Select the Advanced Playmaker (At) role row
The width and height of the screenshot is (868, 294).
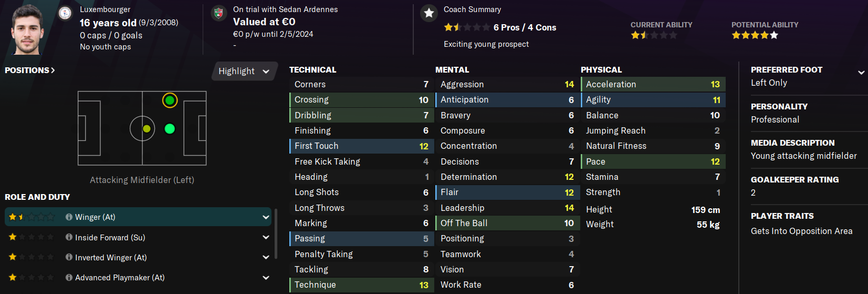click(158, 277)
